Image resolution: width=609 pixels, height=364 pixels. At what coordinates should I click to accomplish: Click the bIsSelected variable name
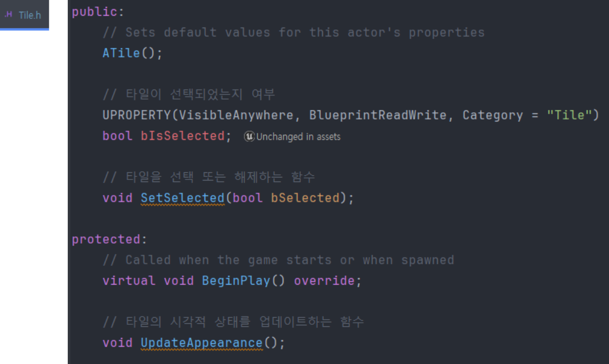pyautogui.click(x=182, y=136)
